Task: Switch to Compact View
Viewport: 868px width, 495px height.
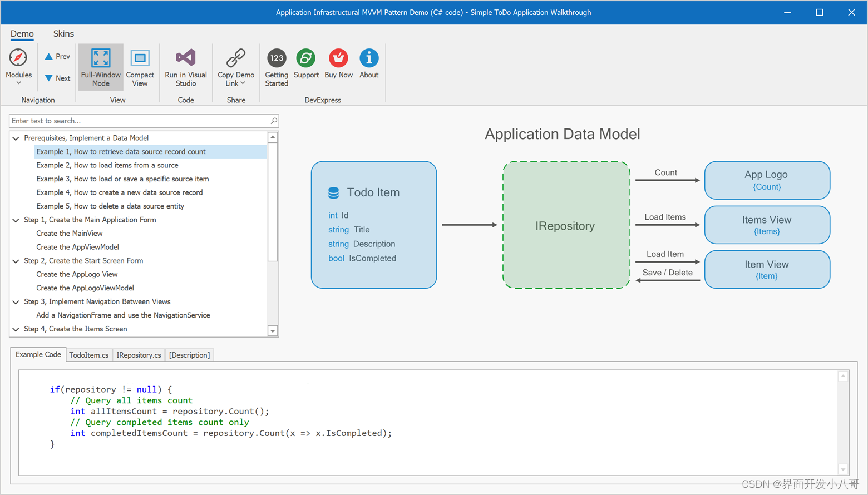Action: click(140, 67)
